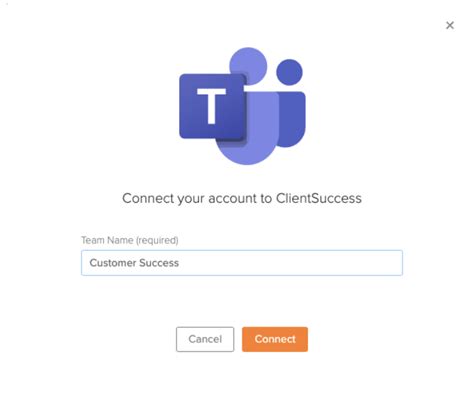Screen dimensions: 474x400
Task: Click the Connect your account heading
Action: pyautogui.click(x=242, y=198)
